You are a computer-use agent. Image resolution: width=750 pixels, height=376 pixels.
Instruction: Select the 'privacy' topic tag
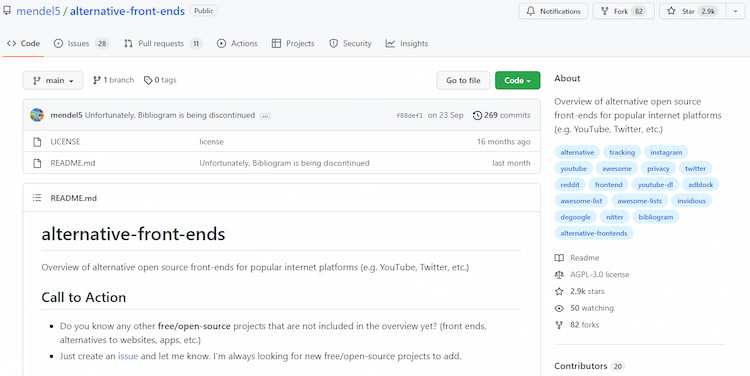(658, 169)
